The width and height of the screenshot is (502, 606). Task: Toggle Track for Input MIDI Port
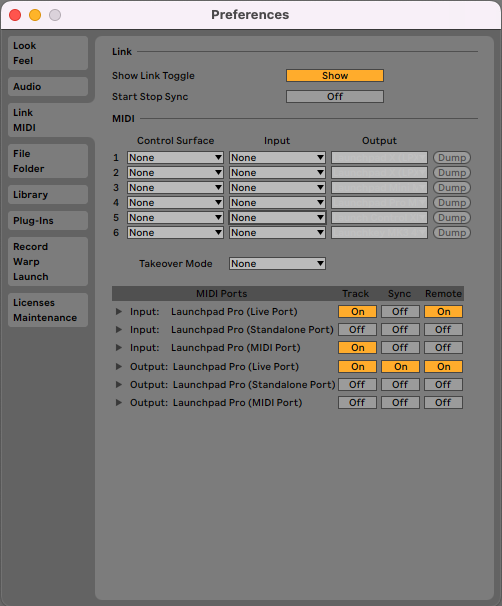[357, 347]
